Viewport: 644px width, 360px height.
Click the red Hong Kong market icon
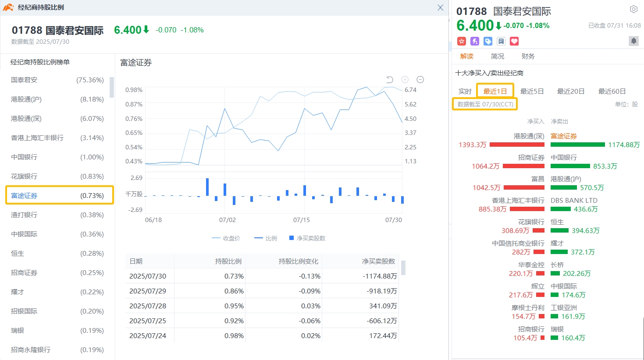coord(461,41)
